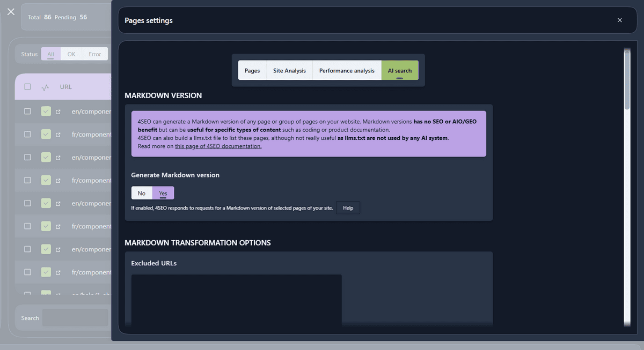Image resolution: width=644 pixels, height=350 pixels.
Task: Click the Pages settings title
Action: (x=149, y=20)
